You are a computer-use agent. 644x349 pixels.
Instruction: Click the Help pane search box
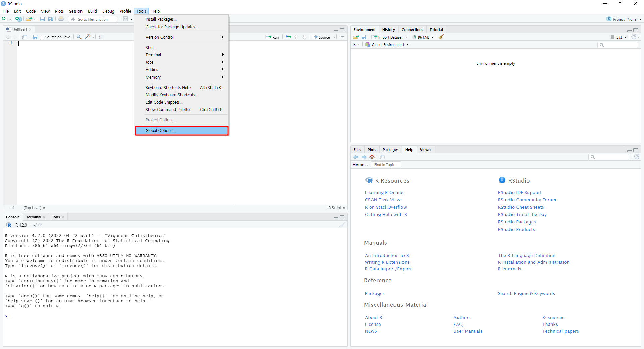coord(609,157)
